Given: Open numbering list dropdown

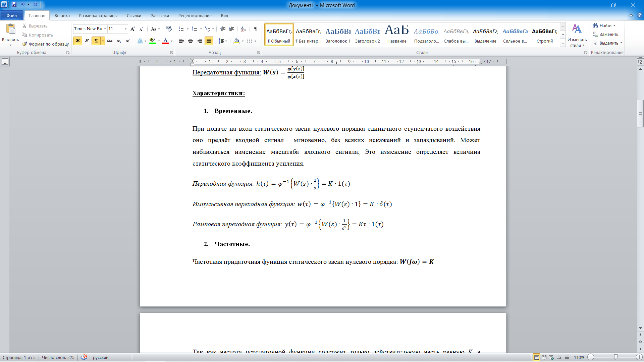Looking at the screenshot, I should pos(201,29).
